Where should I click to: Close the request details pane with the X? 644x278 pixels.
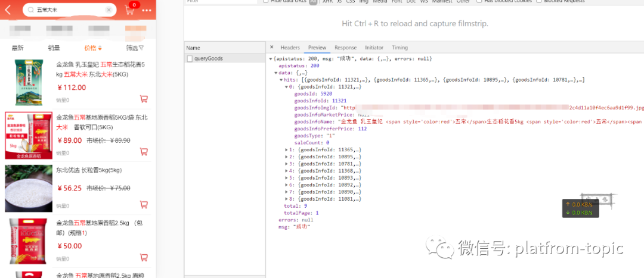click(272, 48)
